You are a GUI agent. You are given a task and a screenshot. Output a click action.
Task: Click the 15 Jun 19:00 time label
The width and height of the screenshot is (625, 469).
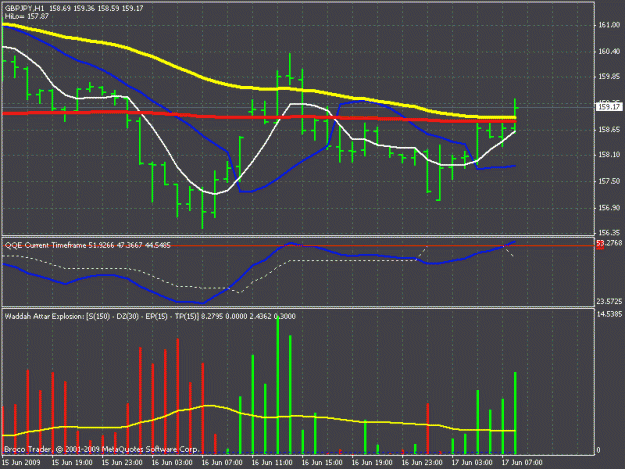pos(72,462)
